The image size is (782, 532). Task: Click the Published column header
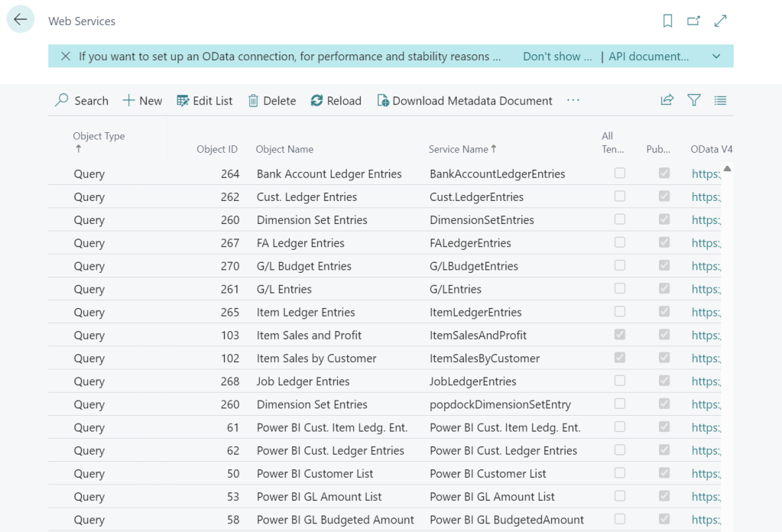[x=658, y=149]
